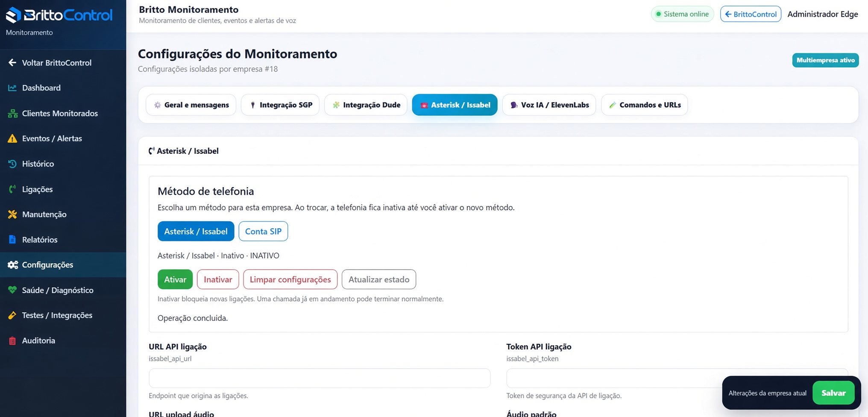Screen dimensions: 868x417
Task: Click the green Sistema online status dot
Action: [658, 14]
